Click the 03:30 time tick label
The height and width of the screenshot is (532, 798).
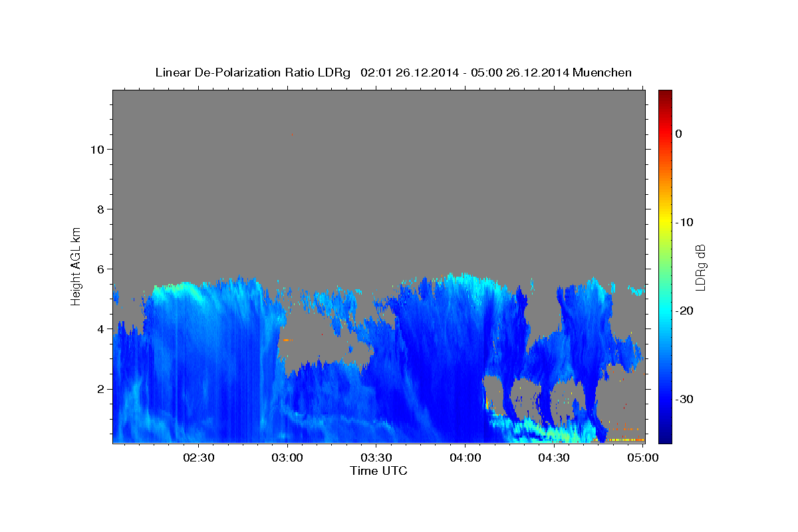(x=376, y=458)
